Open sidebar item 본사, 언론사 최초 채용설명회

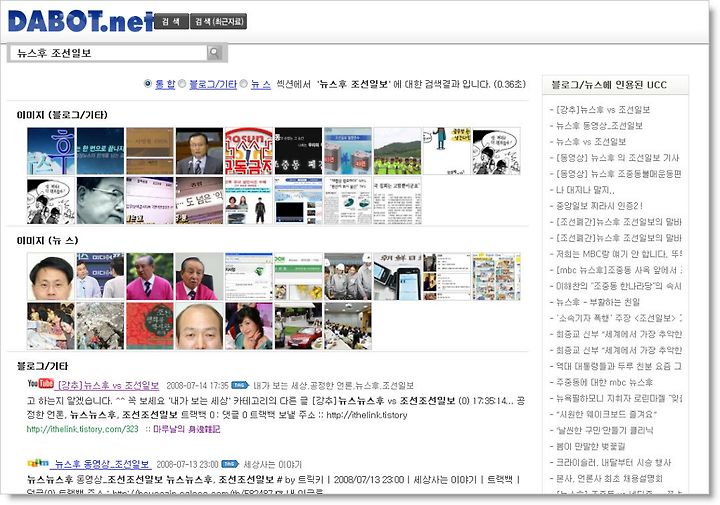pos(609,479)
